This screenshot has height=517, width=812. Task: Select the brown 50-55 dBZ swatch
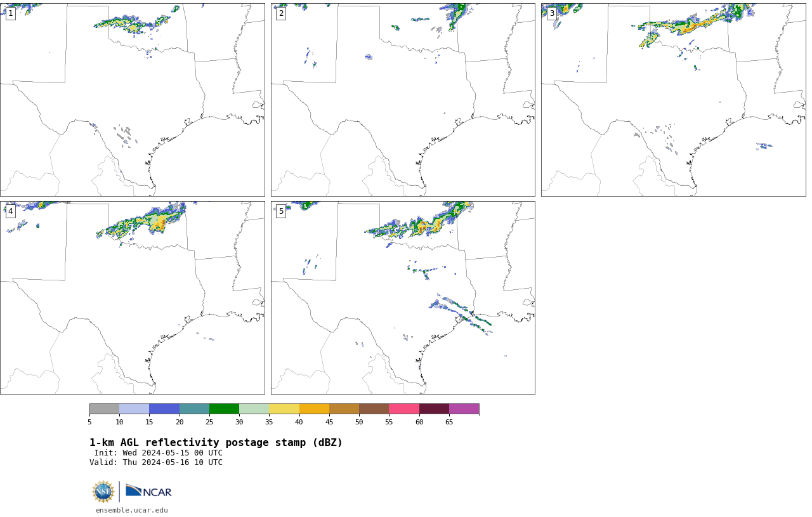374,409
